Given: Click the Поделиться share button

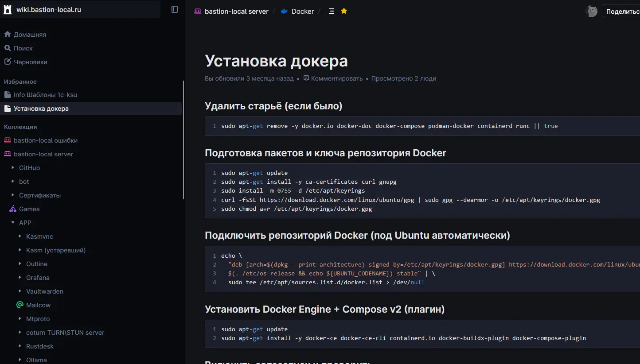Looking at the screenshot, I should [x=621, y=12].
